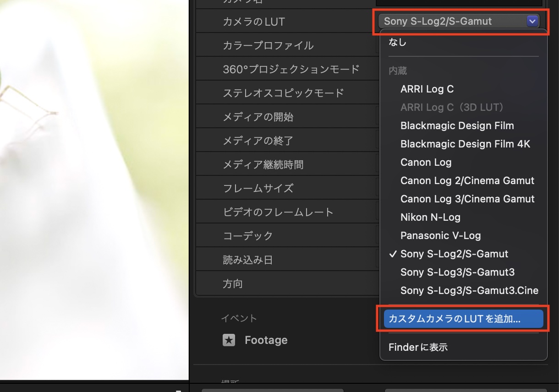Click the イベント section heading

click(239, 318)
